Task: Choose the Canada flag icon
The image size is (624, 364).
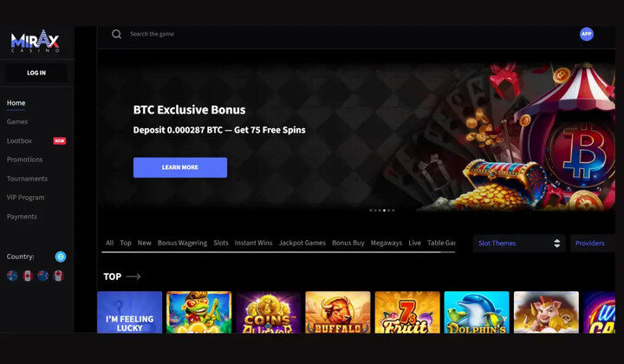Action: tap(28, 276)
